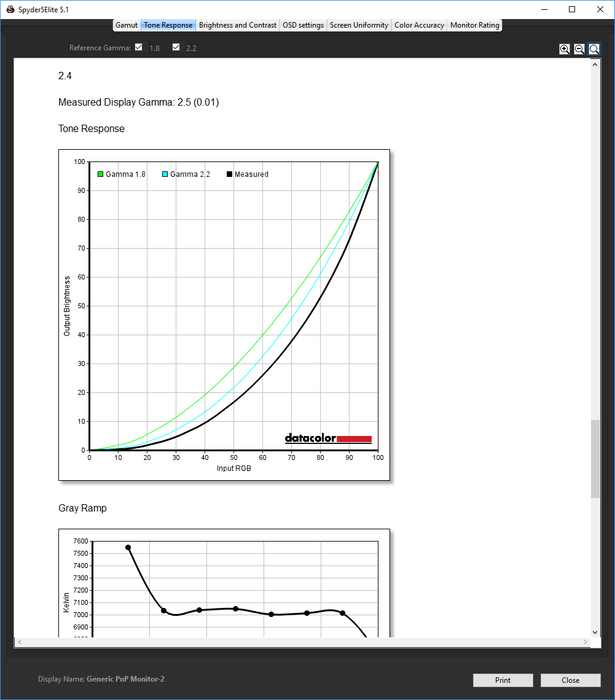Click the horizontal scrollbar right arrow

(585, 642)
